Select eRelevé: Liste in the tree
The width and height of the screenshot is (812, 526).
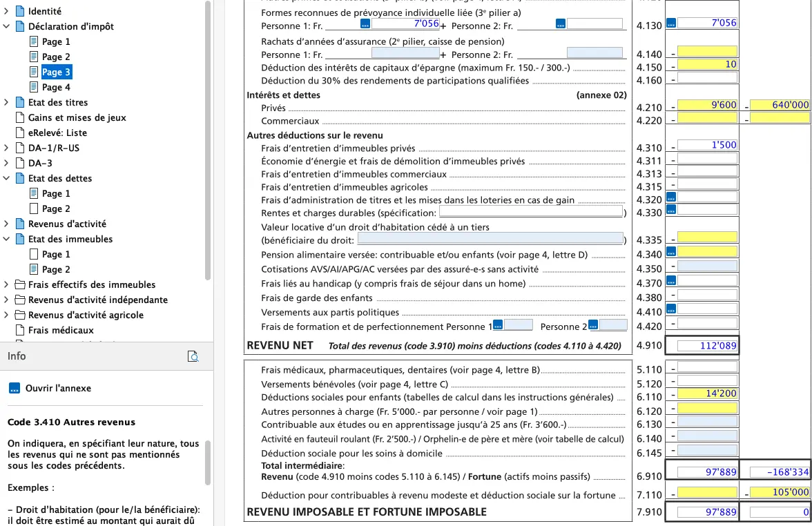[57, 133]
